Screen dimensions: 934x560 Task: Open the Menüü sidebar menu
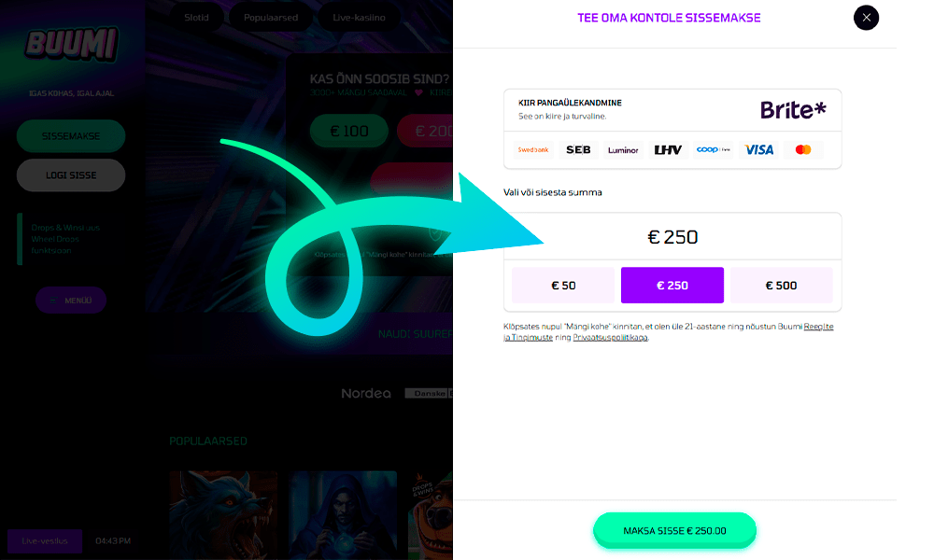point(71,301)
